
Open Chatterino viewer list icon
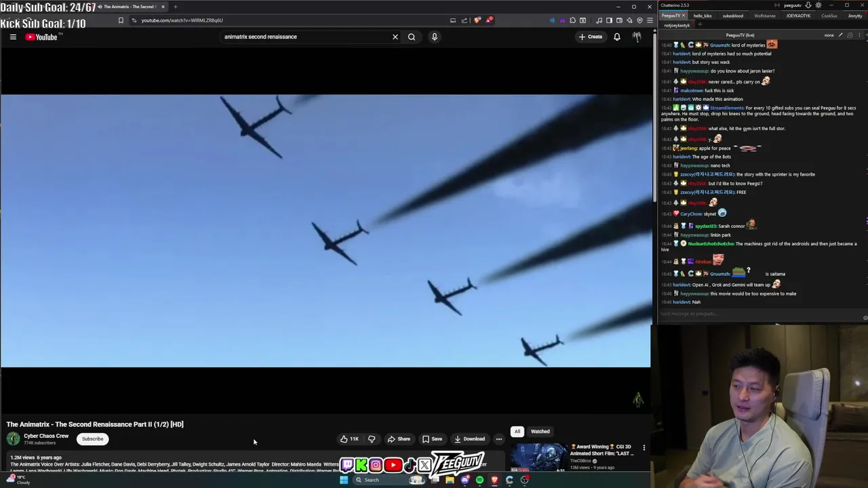pyautogui.click(x=850, y=35)
